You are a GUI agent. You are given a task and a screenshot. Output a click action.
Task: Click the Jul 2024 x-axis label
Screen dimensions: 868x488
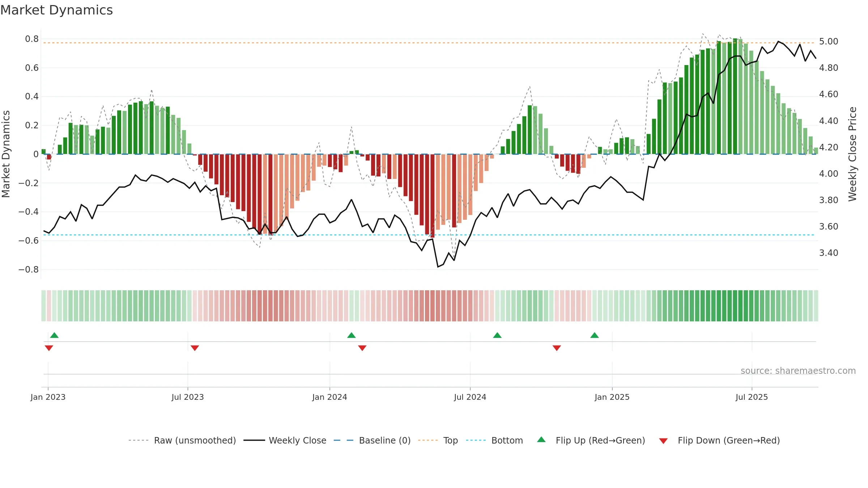tap(470, 397)
